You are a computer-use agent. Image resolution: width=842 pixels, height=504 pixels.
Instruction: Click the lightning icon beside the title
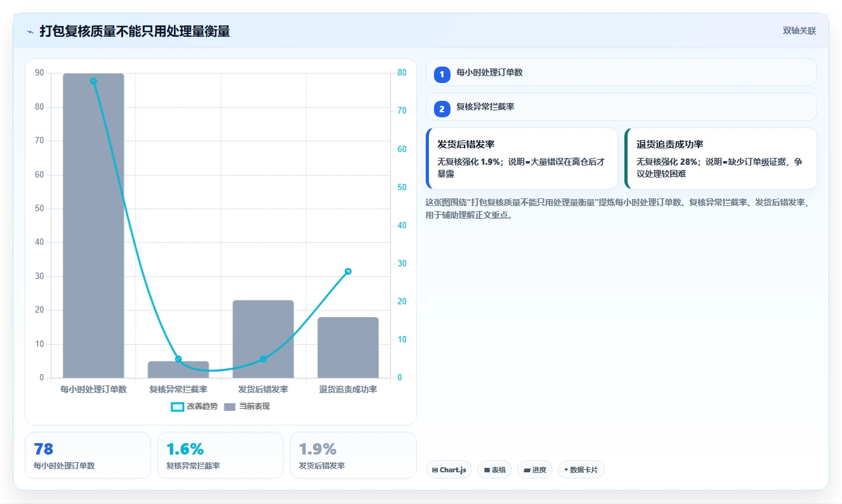(30, 31)
